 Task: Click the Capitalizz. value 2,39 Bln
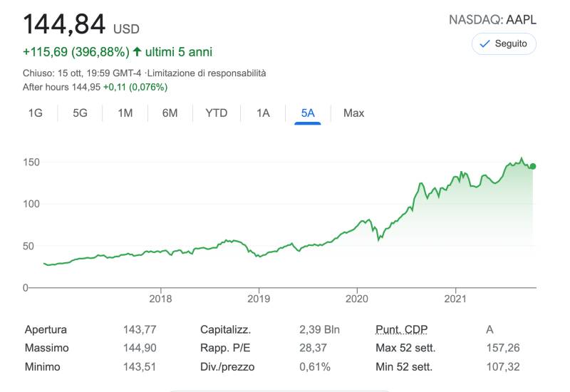pos(319,329)
